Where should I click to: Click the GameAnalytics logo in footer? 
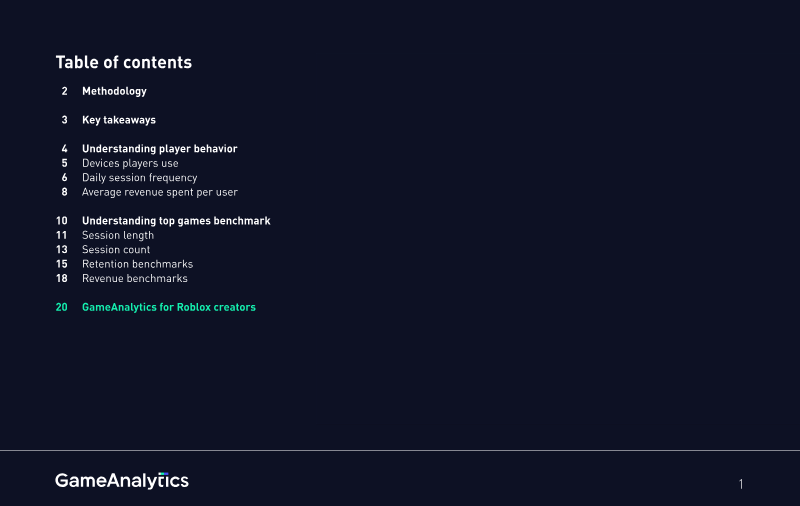pos(122,481)
